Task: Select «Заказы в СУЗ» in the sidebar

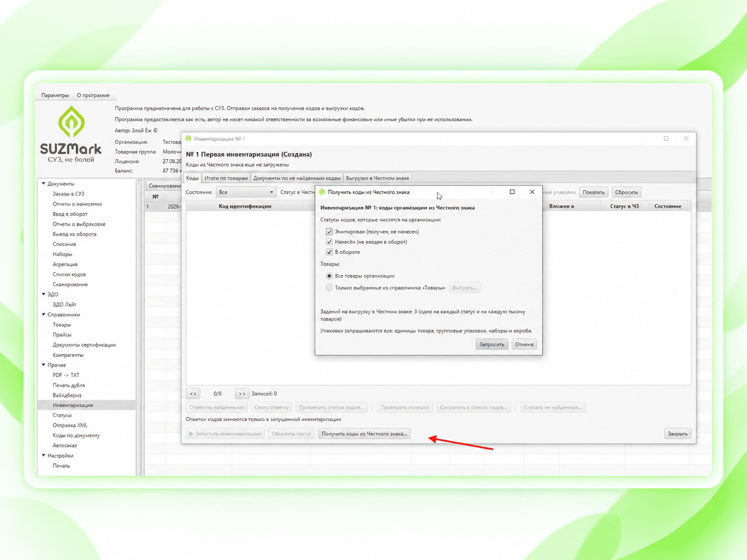Action: 69,194
